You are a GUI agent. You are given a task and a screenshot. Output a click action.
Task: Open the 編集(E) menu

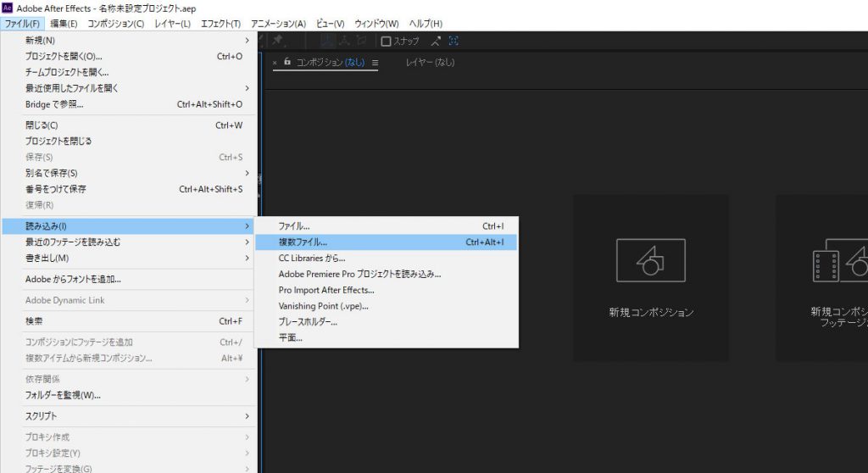64,23
